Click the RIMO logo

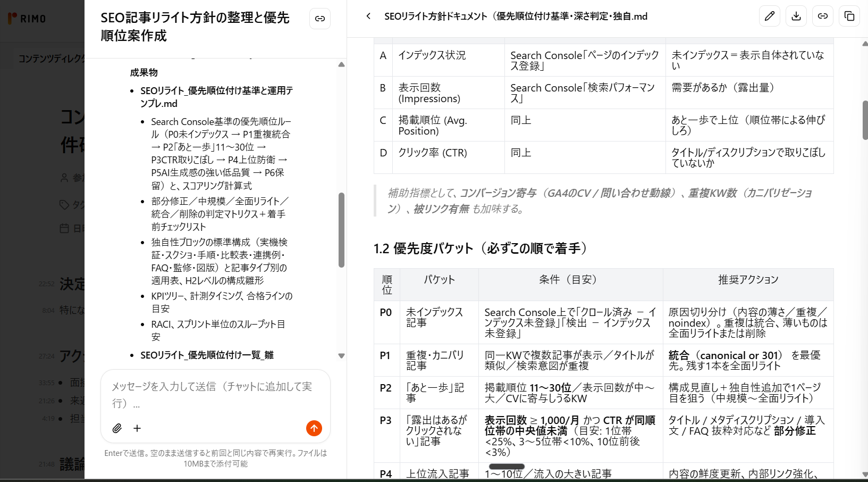tap(27, 19)
